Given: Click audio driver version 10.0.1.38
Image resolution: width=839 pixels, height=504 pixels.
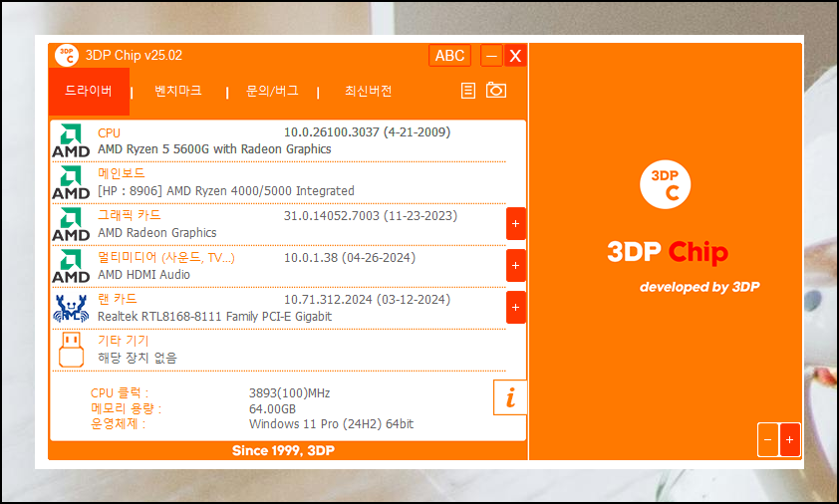Looking at the screenshot, I should (x=350, y=257).
